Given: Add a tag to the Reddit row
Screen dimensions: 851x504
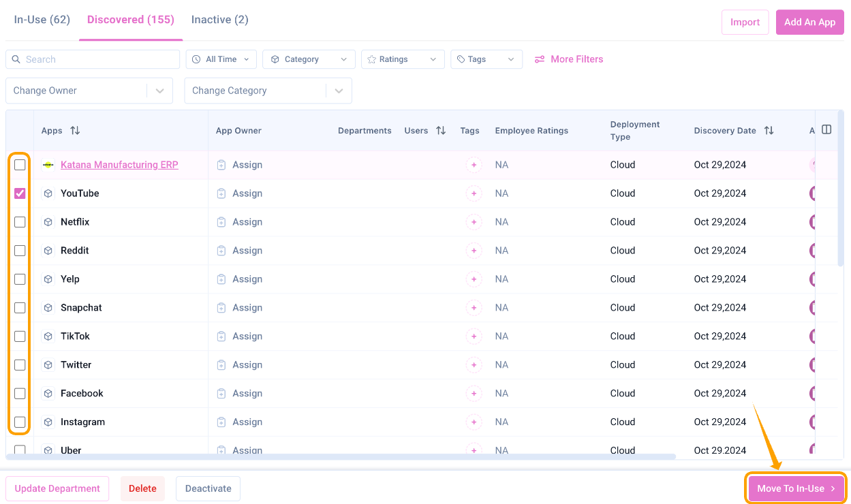Looking at the screenshot, I should [474, 251].
